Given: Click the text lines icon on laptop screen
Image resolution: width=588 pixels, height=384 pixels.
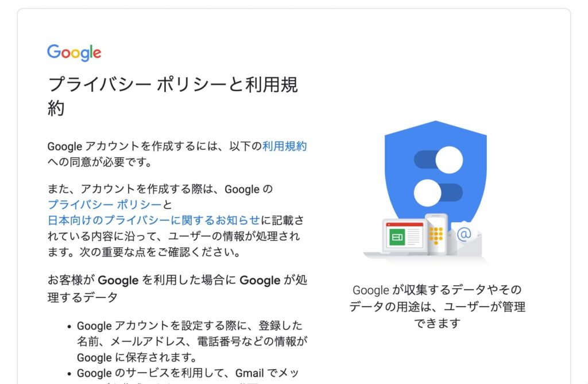Looking at the screenshot, I should (x=413, y=238).
